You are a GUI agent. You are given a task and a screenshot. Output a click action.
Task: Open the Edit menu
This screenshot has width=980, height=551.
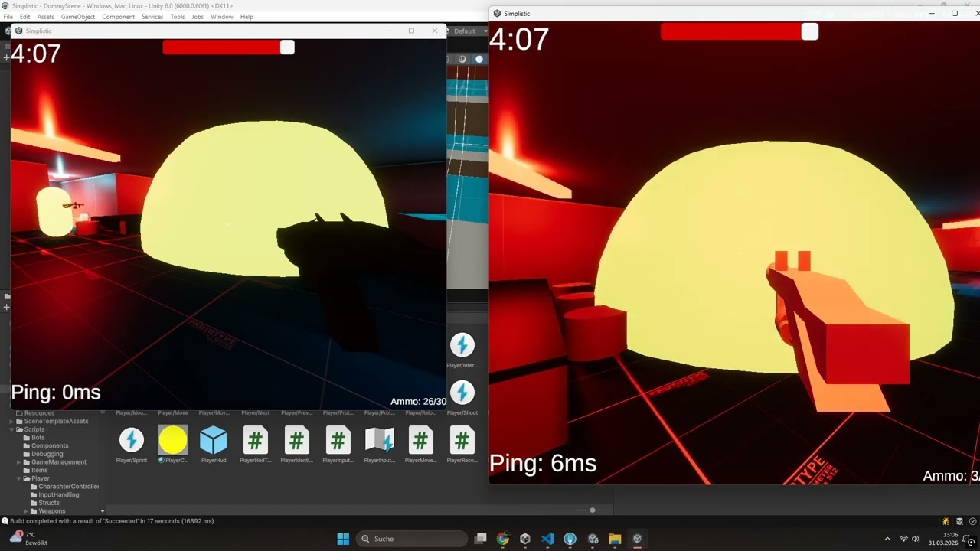25,17
